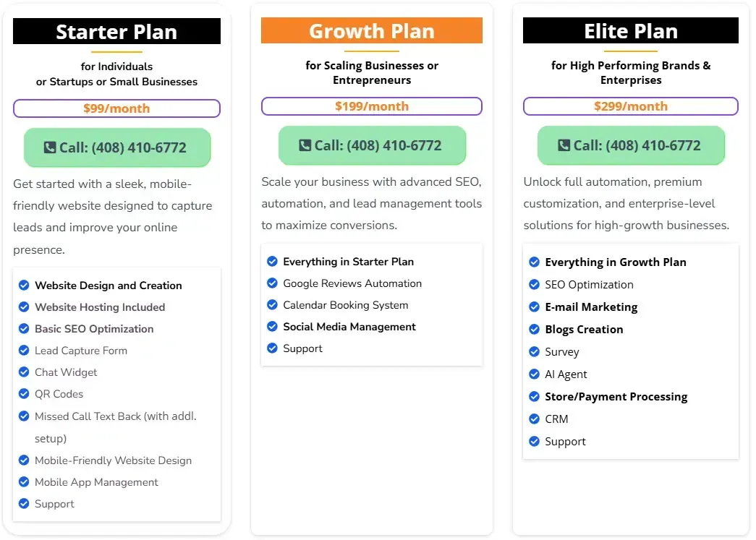Click the Calendar Booking System feature text
Viewport: 756px width, 540px height.
(x=346, y=305)
